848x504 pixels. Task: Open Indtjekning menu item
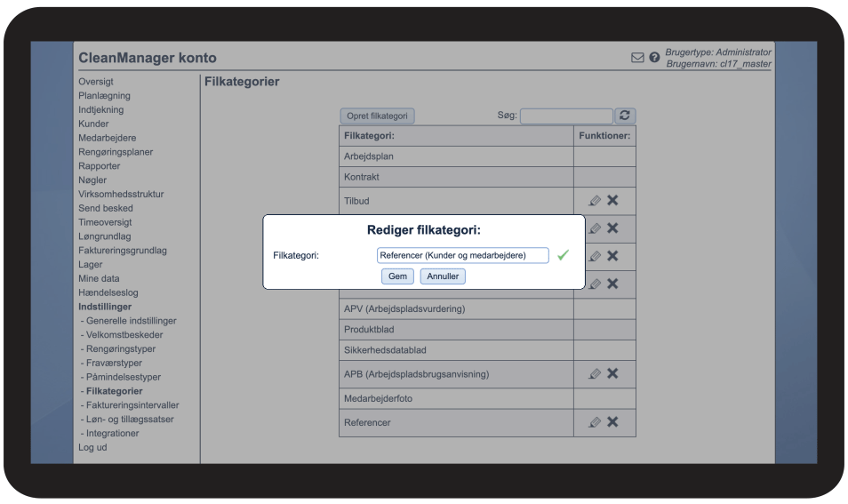(x=101, y=109)
